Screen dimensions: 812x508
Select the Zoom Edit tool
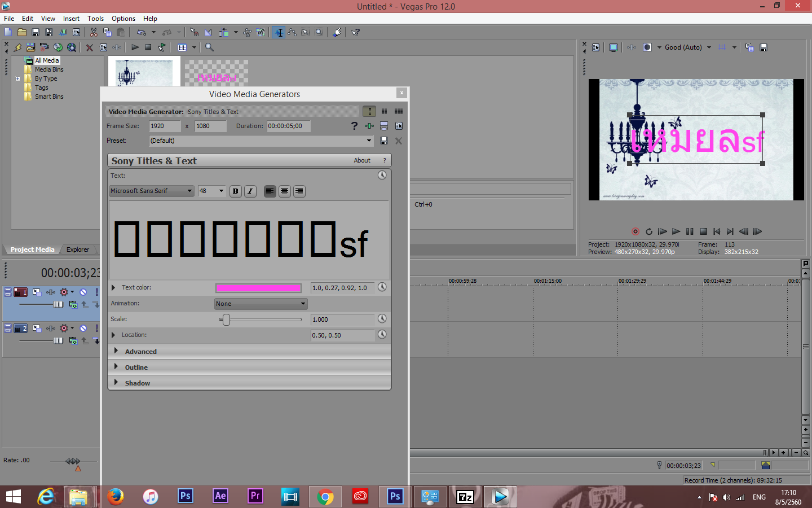(x=319, y=32)
